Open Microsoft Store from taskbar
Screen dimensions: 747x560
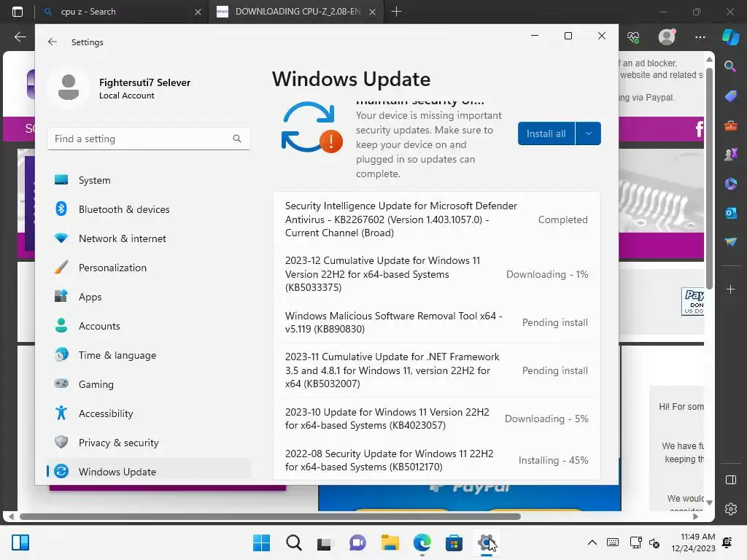pos(454,542)
